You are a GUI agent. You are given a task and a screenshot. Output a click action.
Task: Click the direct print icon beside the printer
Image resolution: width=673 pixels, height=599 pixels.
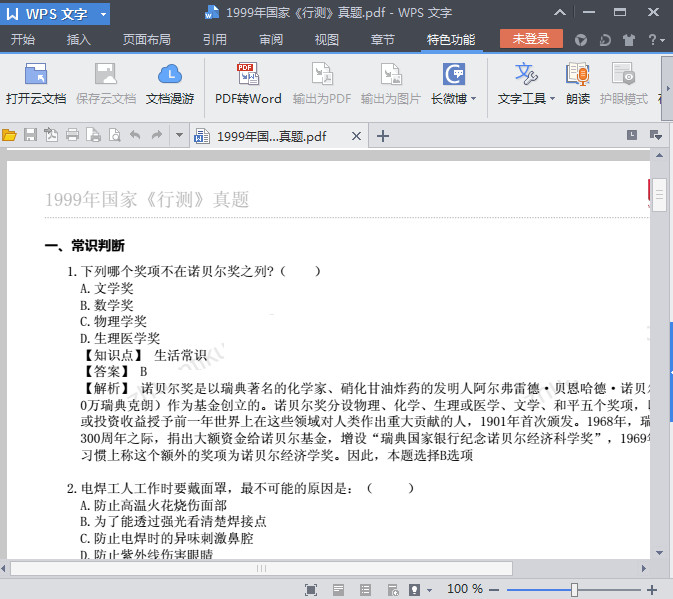pyautogui.click(x=93, y=136)
